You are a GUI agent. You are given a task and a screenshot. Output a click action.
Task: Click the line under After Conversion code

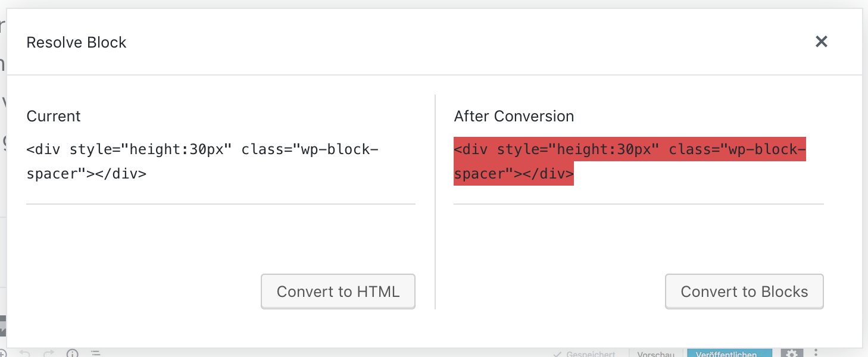638,204
